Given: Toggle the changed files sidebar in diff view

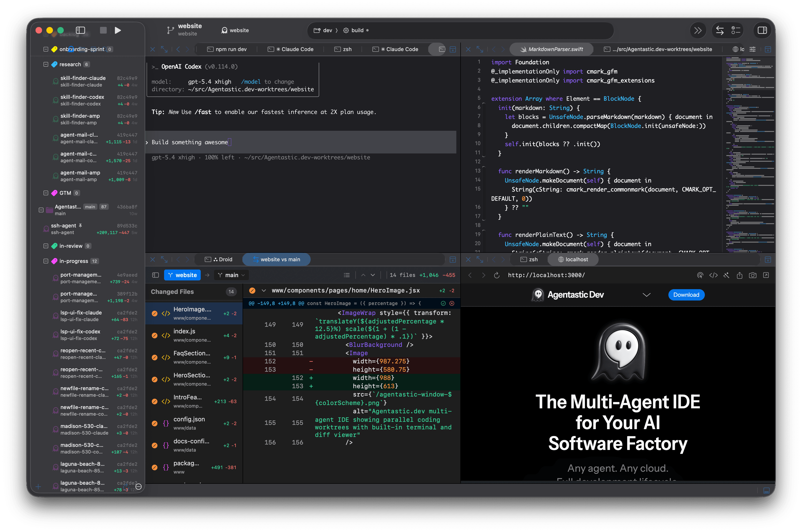Looking at the screenshot, I should (x=155, y=275).
